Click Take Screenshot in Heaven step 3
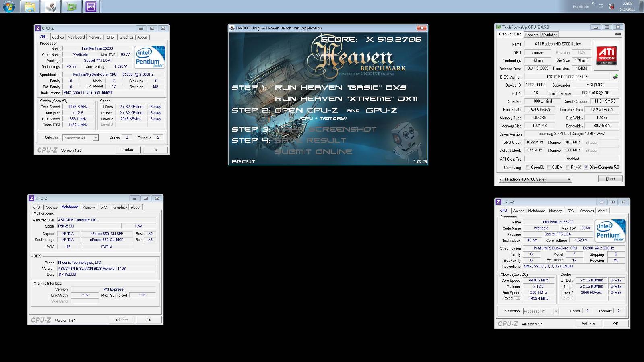This screenshot has width=644, height=362. pos(326,129)
